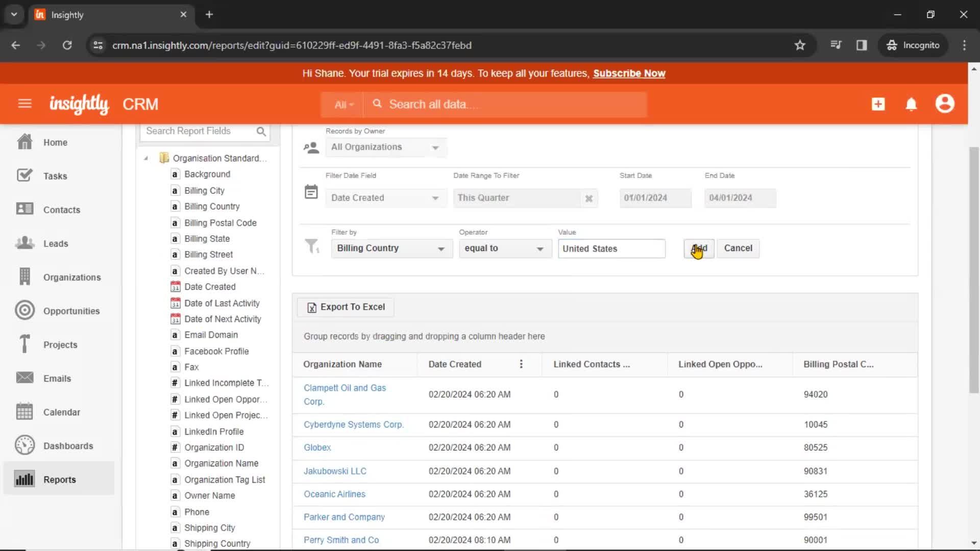Open the Cyberdyne Systems Corp. record
980x551 pixels.
(x=354, y=424)
